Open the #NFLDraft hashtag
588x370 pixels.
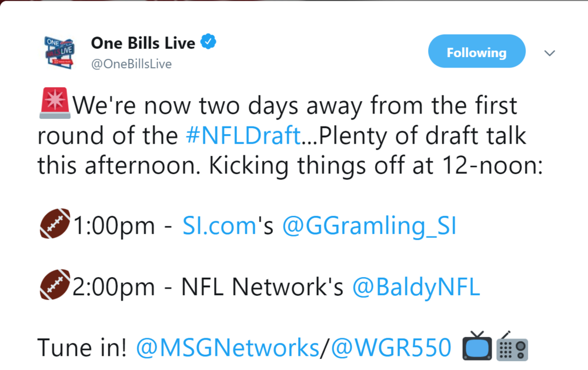243,135
